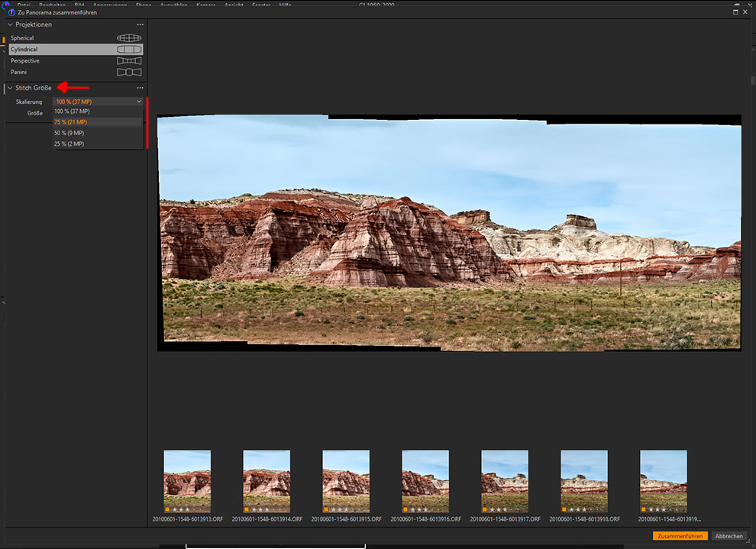Select thumbnail 20100601-1548-6013916.ORF
The width and height of the screenshot is (756, 549).
click(425, 481)
